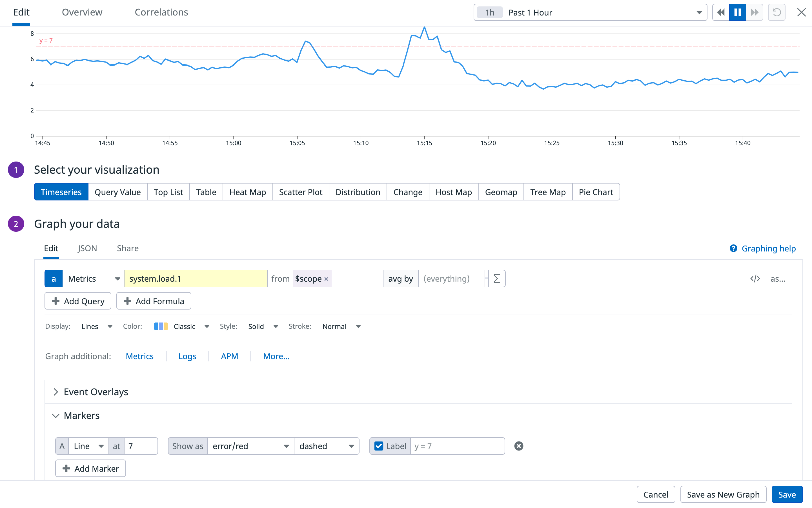Click the sigma function icon
The width and height of the screenshot is (812, 508).
coord(497,279)
